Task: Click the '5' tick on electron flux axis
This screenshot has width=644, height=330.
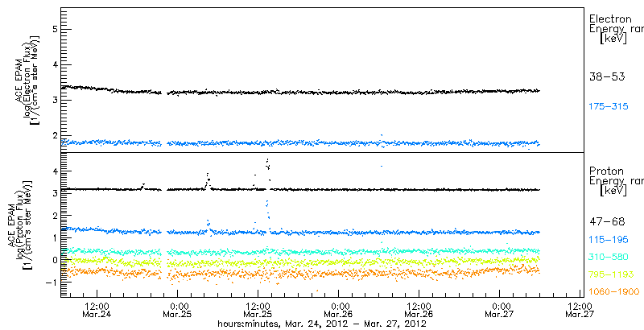Action: (53, 29)
